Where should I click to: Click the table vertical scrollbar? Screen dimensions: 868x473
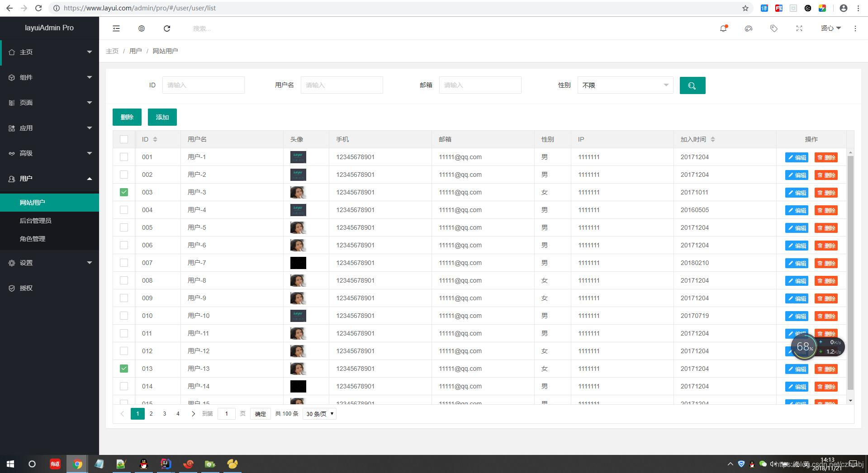point(850,273)
